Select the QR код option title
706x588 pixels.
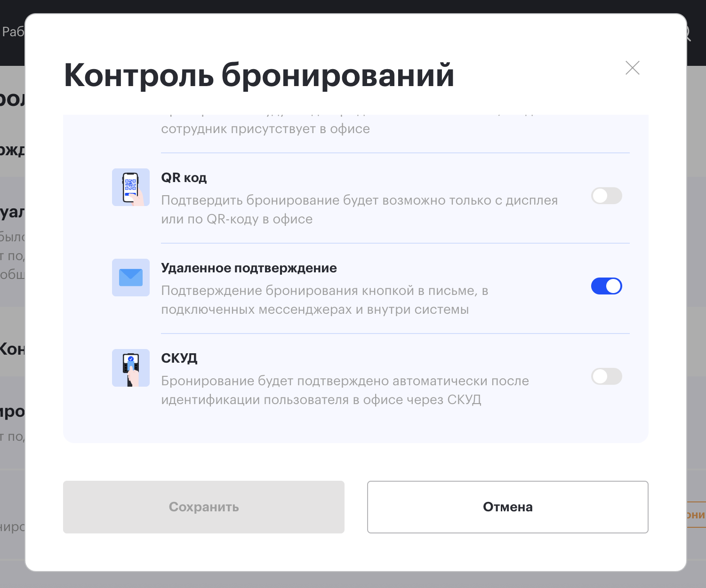(184, 178)
